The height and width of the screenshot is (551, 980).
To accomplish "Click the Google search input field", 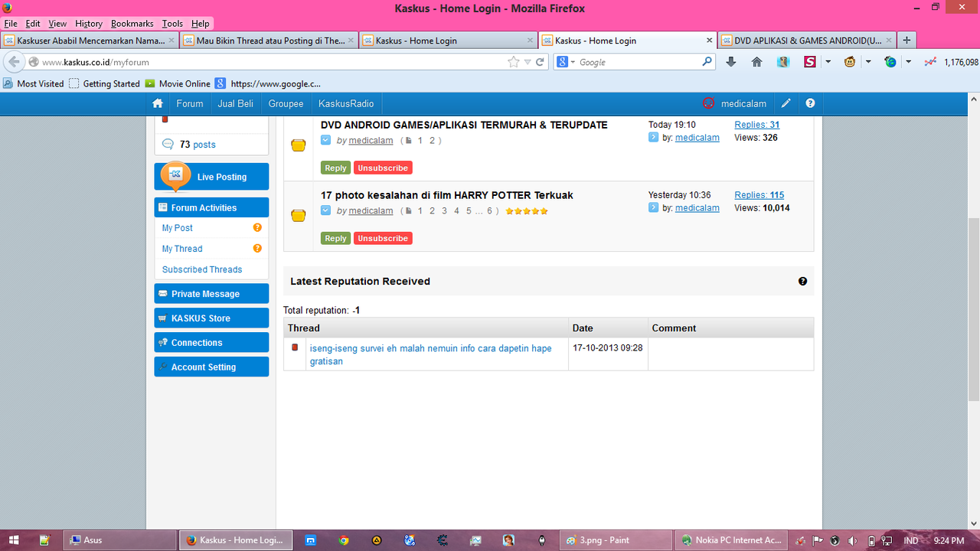I will [x=639, y=62].
